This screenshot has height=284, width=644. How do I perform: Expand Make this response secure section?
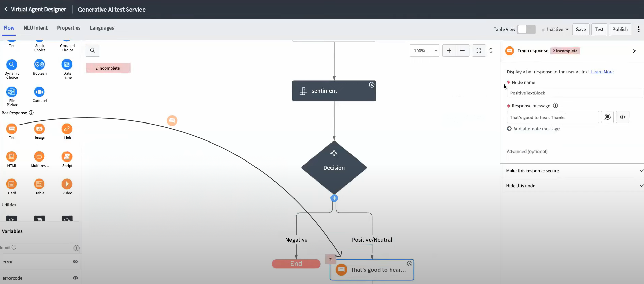(572, 171)
